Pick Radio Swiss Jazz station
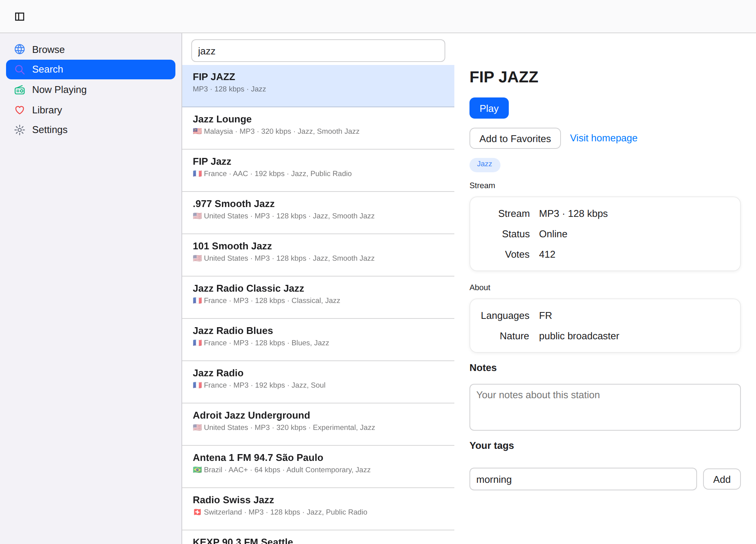Viewport: 756px width, 544px height. click(x=318, y=509)
